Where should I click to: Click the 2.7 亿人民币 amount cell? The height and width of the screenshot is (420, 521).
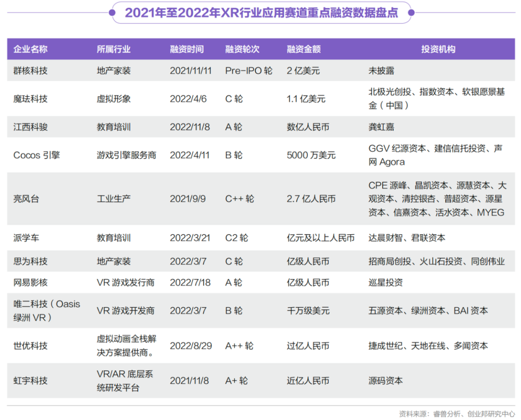tap(311, 199)
